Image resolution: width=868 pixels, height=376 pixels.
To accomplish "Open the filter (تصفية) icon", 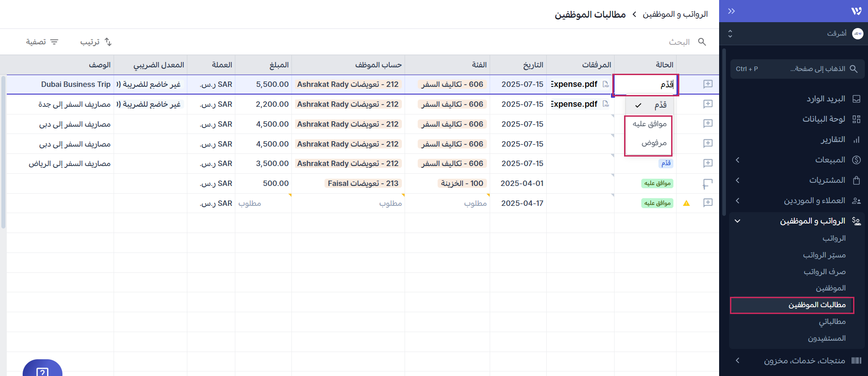I will [x=54, y=42].
